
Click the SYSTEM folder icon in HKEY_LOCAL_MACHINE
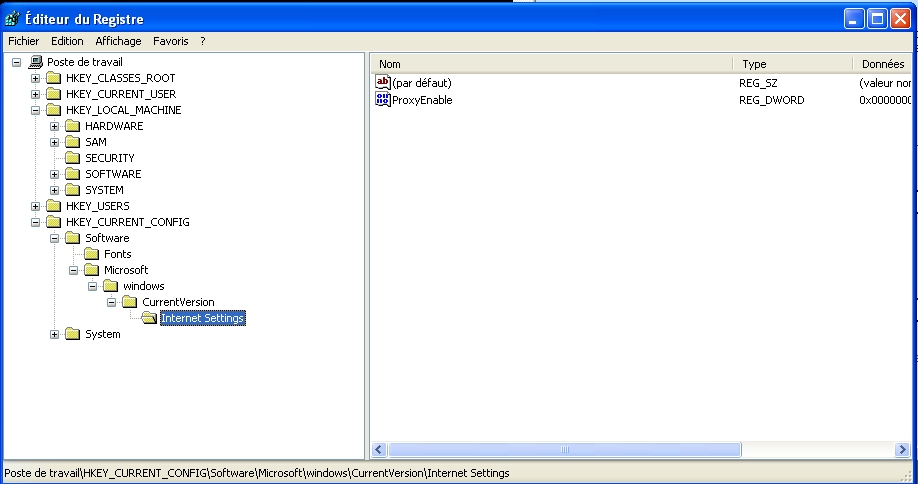pos(73,190)
